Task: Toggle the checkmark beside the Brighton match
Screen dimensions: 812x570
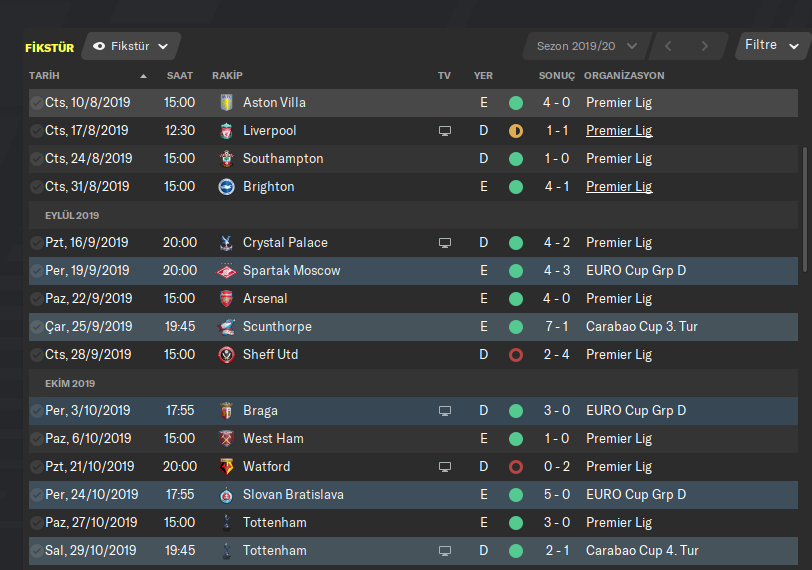Action: [37, 187]
